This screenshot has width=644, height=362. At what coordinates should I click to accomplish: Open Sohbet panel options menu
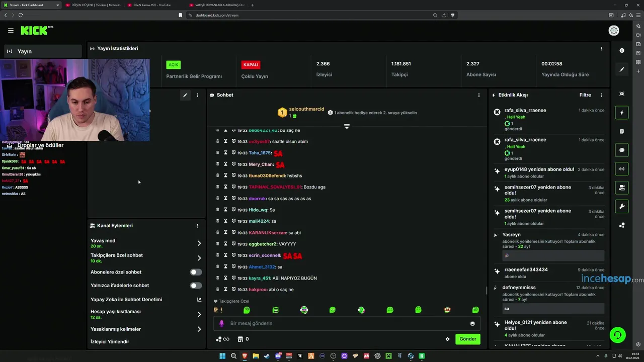[x=478, y=95]
